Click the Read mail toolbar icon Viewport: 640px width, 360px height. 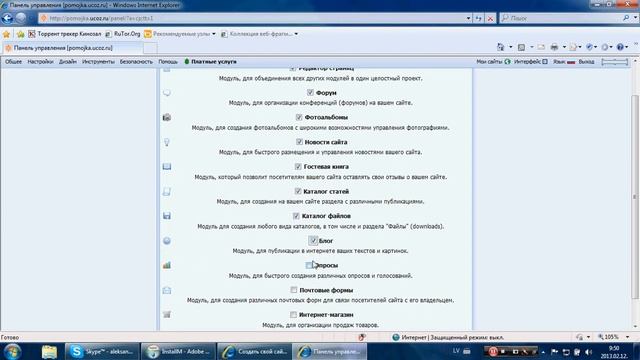(541, 47)
